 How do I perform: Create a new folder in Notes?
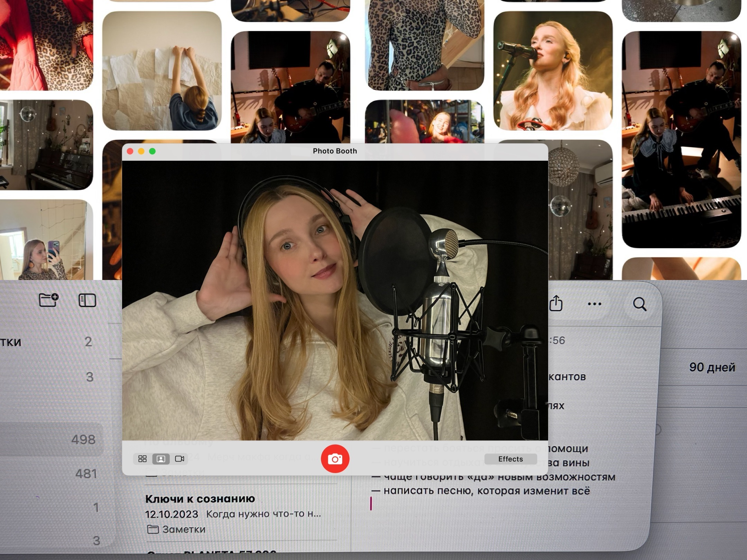point(49,300)
